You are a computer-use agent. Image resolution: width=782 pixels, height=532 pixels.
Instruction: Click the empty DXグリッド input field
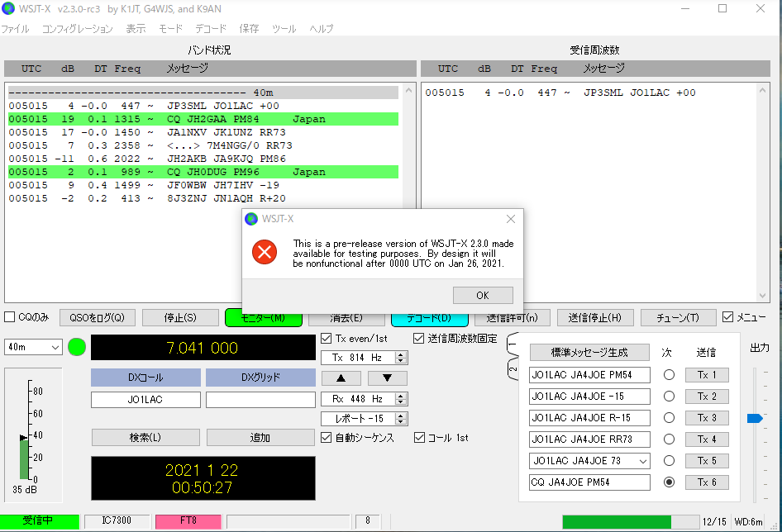click(260, 399)
